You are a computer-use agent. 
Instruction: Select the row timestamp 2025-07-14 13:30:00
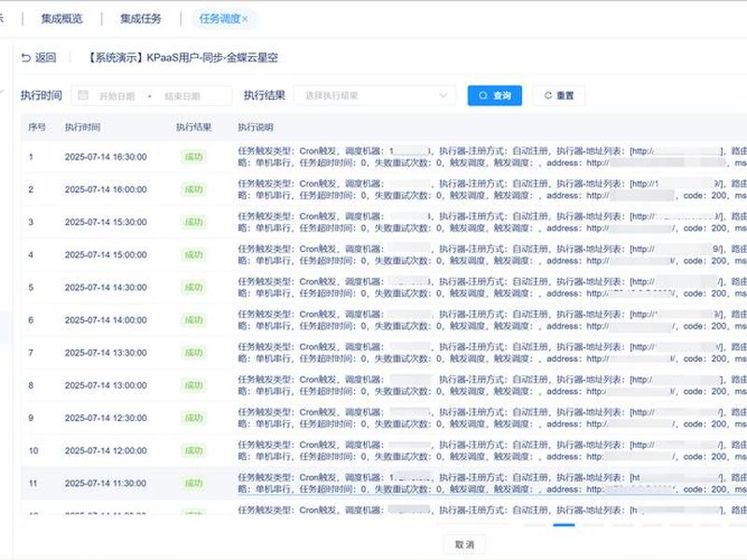pyautogui.click(x=106, y=353)
